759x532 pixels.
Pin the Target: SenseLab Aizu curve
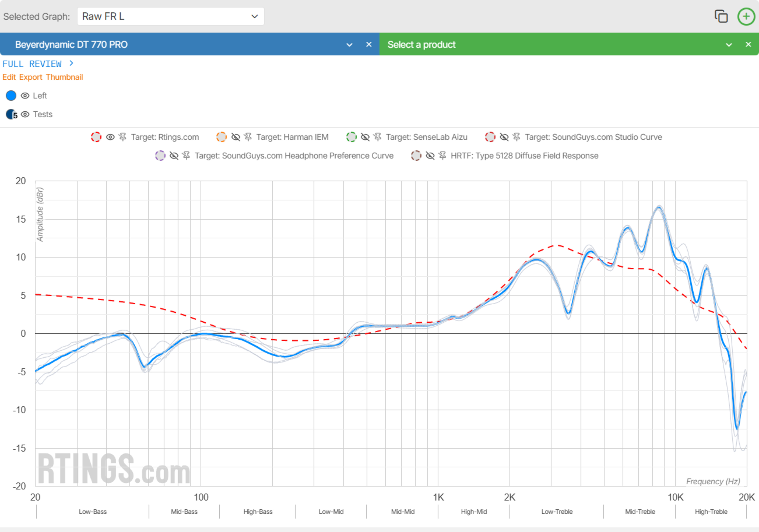[378, 137]
